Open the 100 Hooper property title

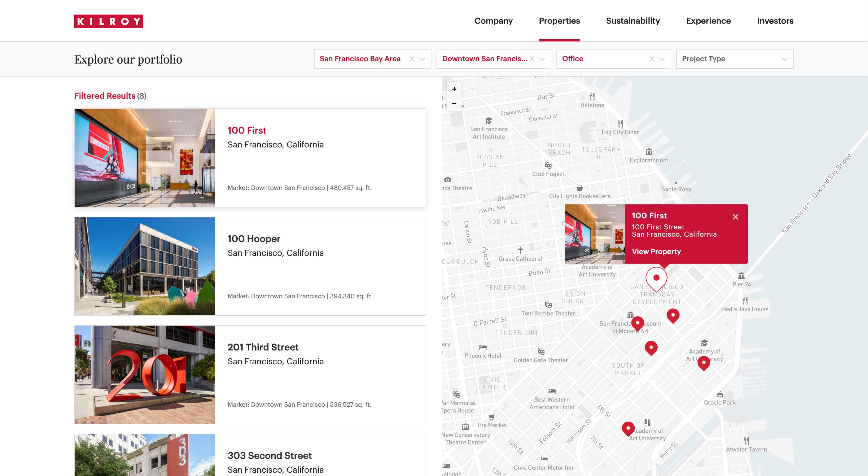254,239
